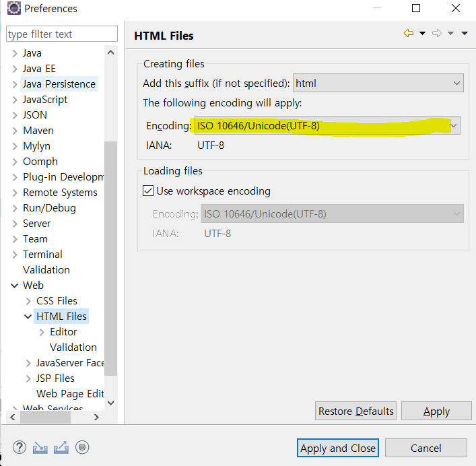The height and width of the screenshot is (466, 476).
Task: Expand the JavaServer Faces node
Action: click(x=28, y=363)
